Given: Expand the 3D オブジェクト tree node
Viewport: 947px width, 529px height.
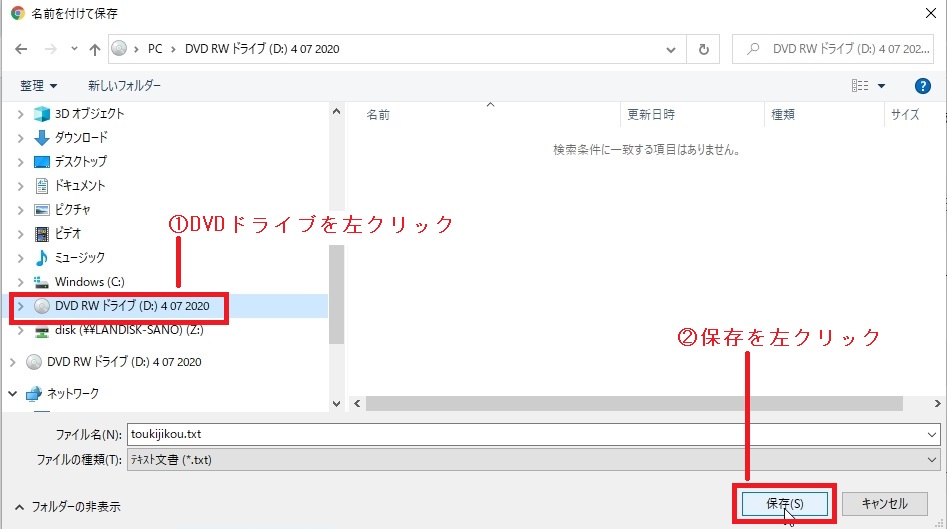Looking at the screenshot, I should click(x=21, y=114).
